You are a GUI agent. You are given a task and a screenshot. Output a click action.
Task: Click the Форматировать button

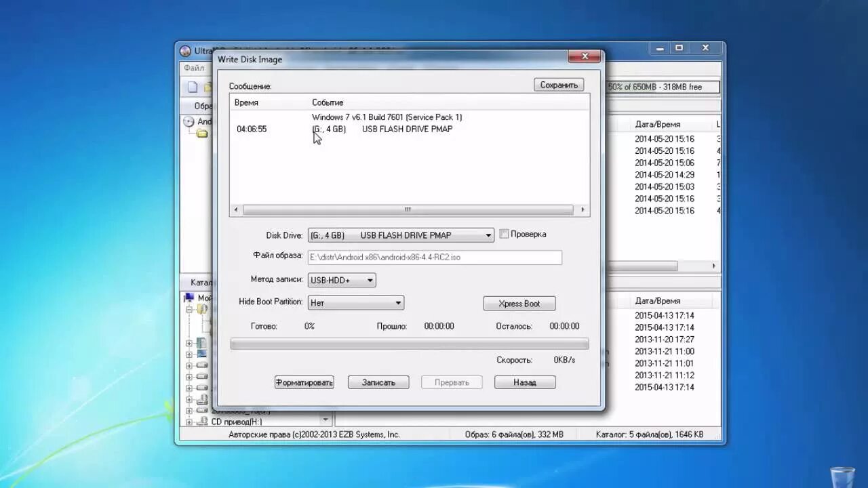(304, 382)
